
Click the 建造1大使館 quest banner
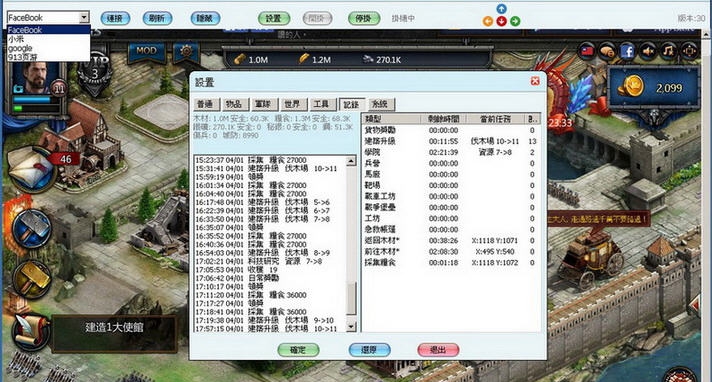(114, 334)
